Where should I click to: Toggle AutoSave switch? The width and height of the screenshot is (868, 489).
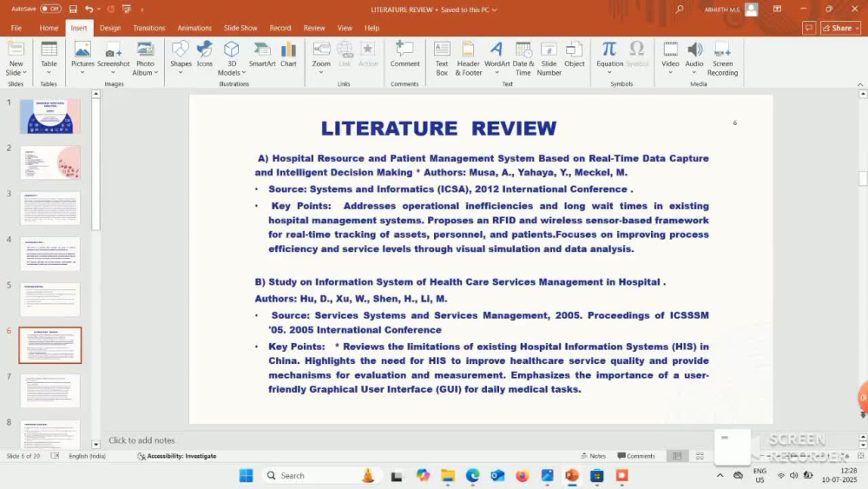[x=50, y=9]
